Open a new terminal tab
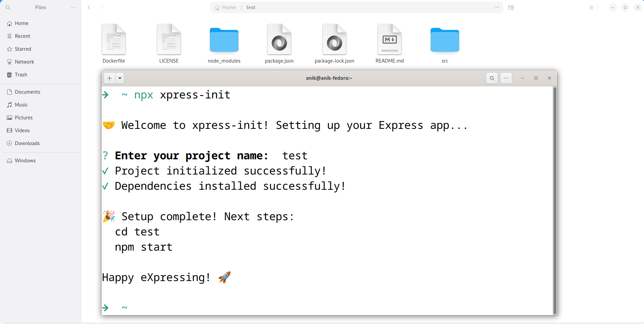Image resolution: width=644 pixels, height=324 pixels. coord(109,78)
